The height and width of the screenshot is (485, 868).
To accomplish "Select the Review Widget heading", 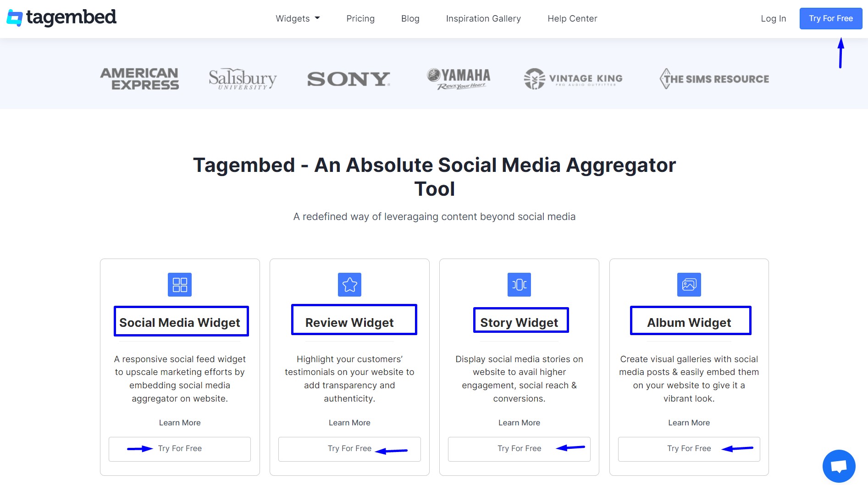I will tap(349, 323).
